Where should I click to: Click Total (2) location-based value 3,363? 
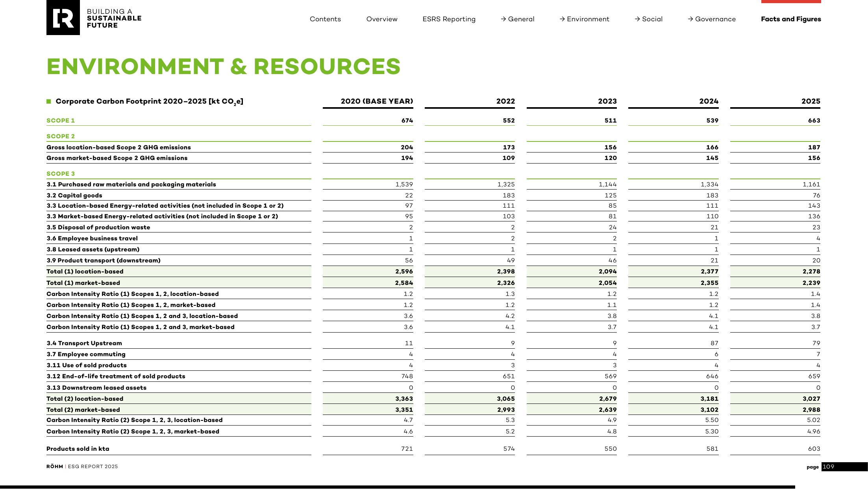pos(404,399)
